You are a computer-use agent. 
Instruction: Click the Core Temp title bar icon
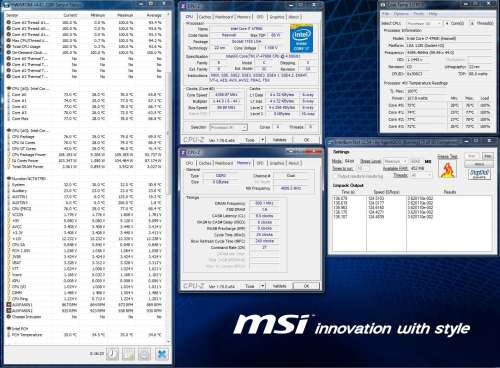[x=383, y=5]
